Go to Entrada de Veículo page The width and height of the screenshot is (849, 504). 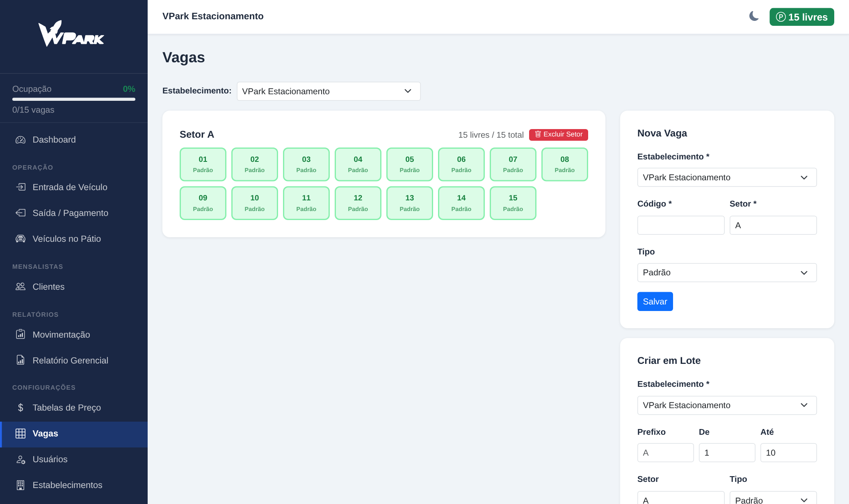[x=74, y=187]
